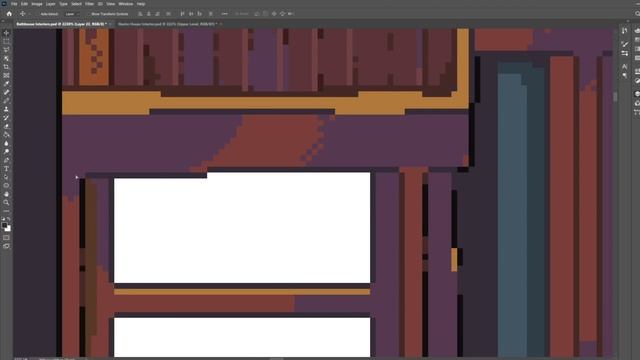Viewport: 640px width, 360px height.
Task: Click the Home icon in options bar
Action: [x=9, y=13]
